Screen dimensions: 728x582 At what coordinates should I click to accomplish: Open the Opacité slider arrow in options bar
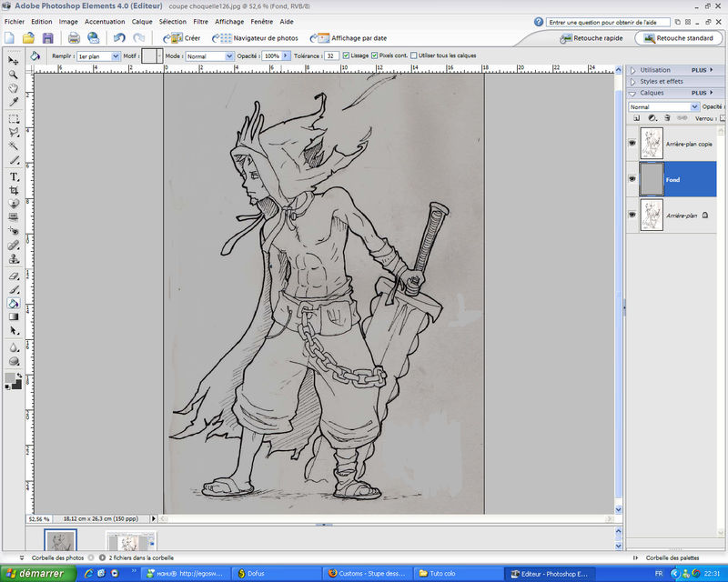click(x=286, y=55)
